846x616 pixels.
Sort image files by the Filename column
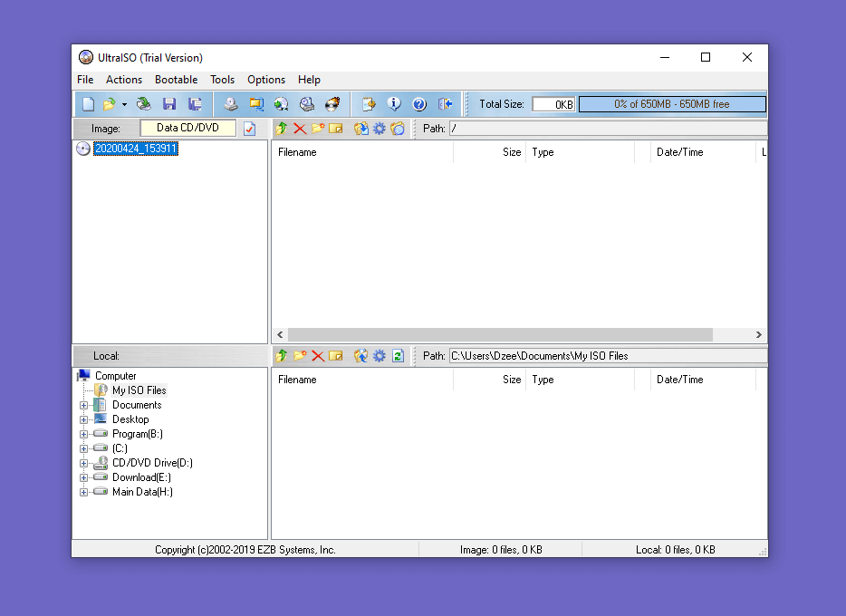click(x=362, y=152)
